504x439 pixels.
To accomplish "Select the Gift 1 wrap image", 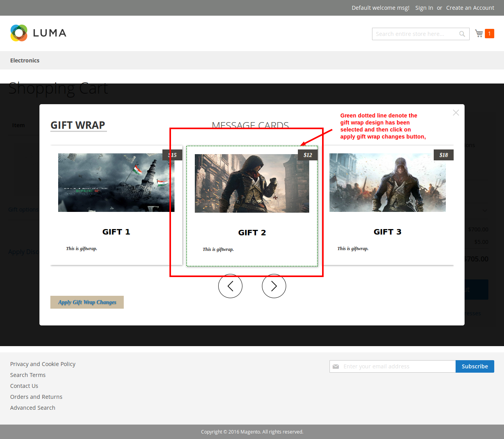I will (x=116, y=183).
